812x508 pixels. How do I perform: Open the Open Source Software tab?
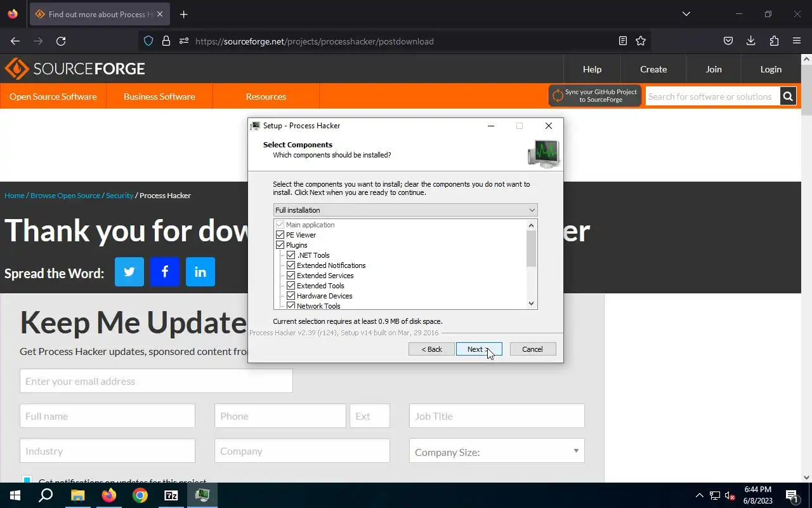click(53, 97)
